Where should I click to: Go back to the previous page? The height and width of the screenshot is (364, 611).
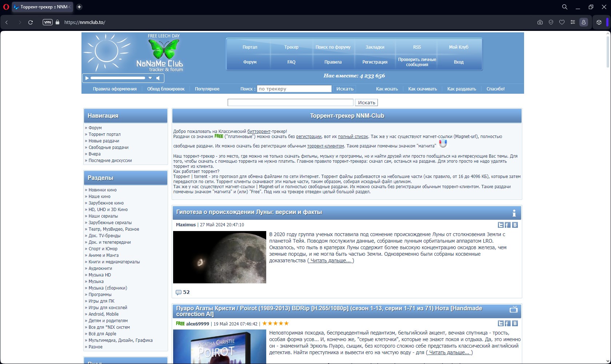tap(7, 22)
